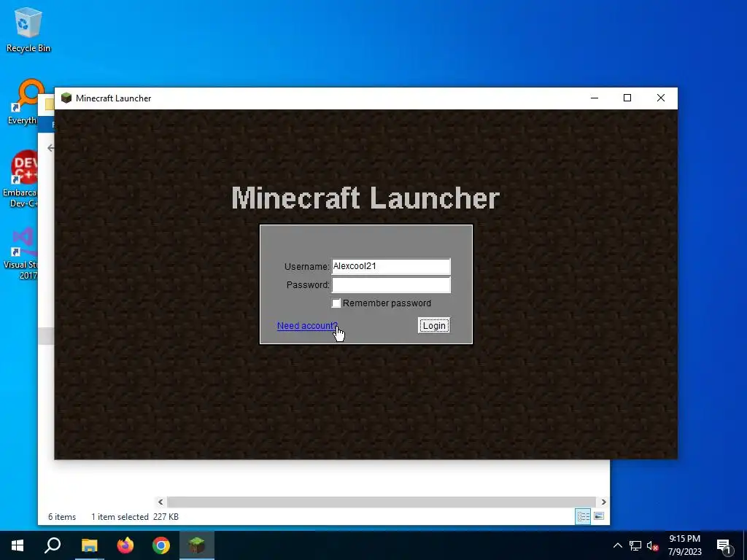
Task: Open File Explorer from the taskbar
Action: (x=89, y=545)
